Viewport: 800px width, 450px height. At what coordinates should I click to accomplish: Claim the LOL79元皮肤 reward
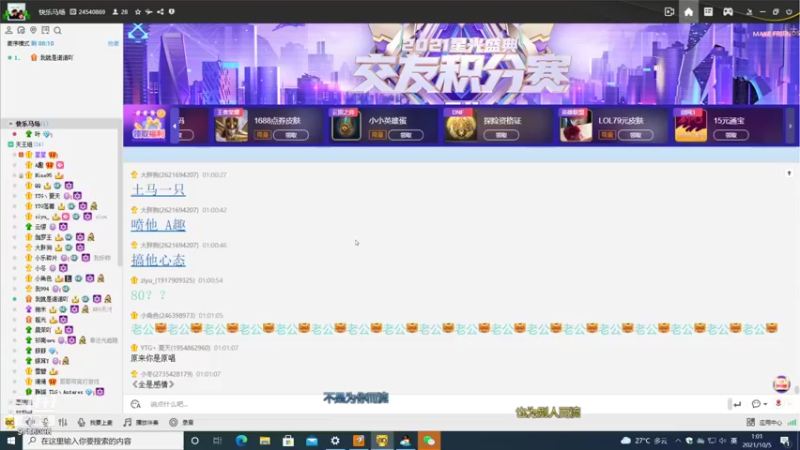(635, 135)
